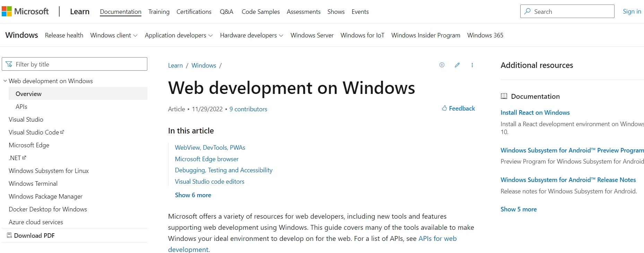This screenshot has height=253, width=644.
Task: Open the Code Samples menu item
Action: click(261, 11)
